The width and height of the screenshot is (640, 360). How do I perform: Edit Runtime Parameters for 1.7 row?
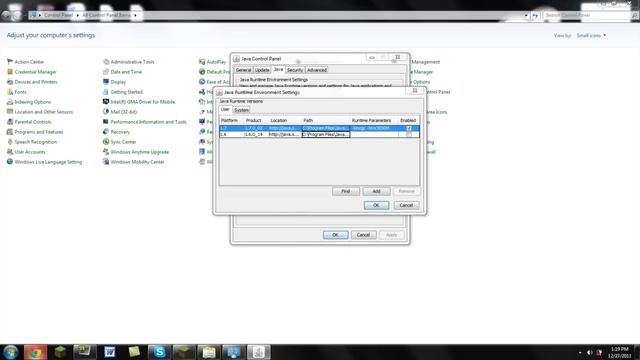(374, 128)
